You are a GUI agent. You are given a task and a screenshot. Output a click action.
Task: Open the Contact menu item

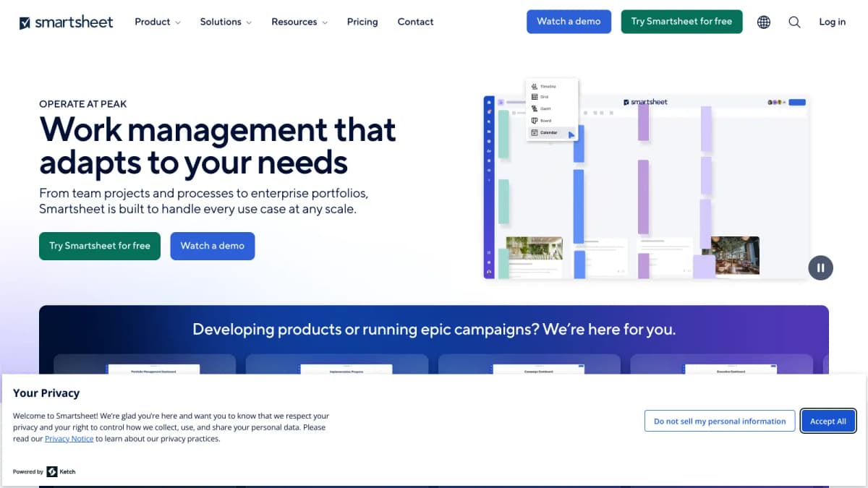(x=415, y=22)
